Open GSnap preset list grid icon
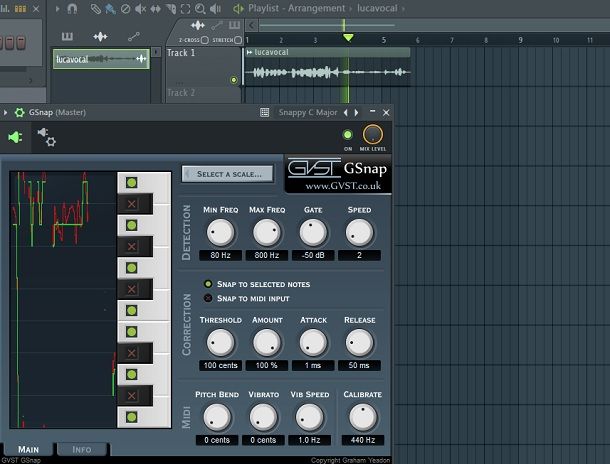The image size is (610, 464). [x=265, y=112]
